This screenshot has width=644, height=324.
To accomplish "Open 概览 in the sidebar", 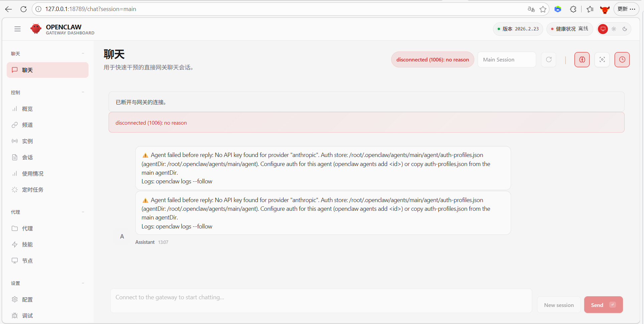I will click(27, 109).
